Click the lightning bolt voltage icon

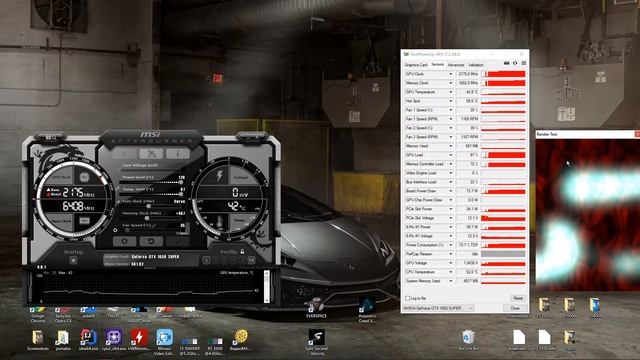(220, 176)
